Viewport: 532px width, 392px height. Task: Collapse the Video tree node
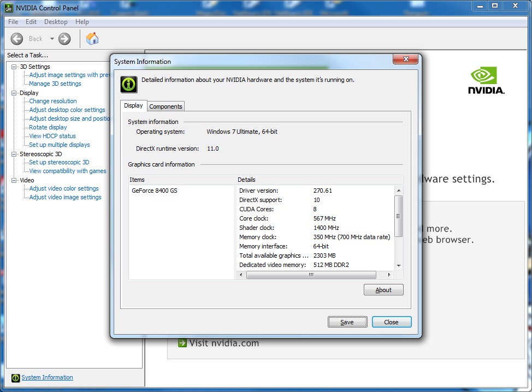point(14,180)
